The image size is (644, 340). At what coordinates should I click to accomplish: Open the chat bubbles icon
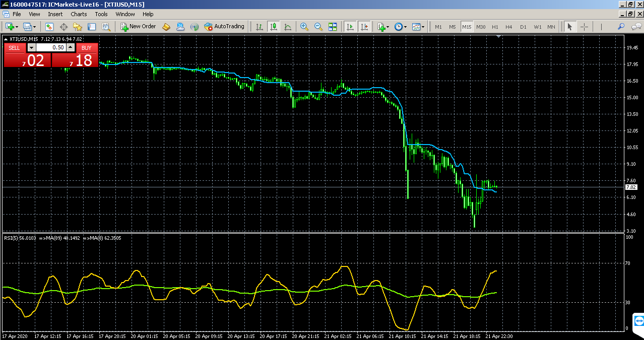coord(636,27)
